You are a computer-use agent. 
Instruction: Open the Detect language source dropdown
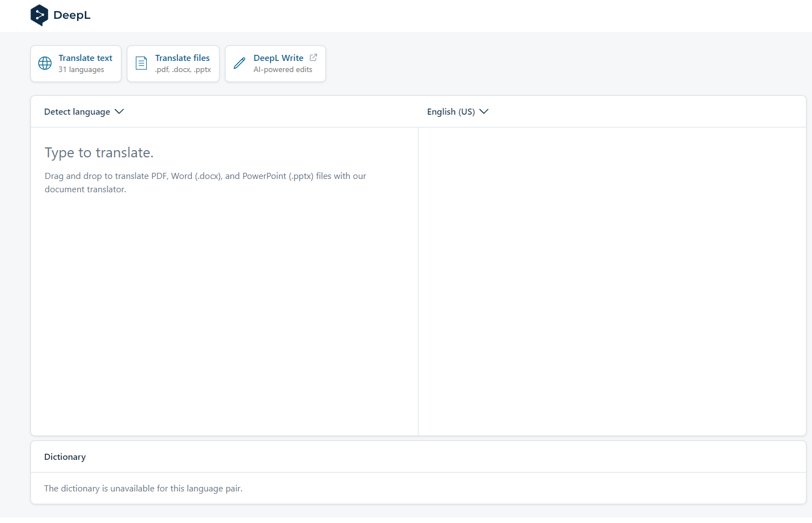click(x=84, y=112)
